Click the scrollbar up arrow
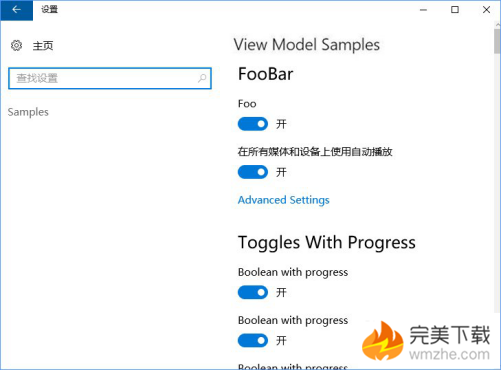501x370 pixels. 497,25
